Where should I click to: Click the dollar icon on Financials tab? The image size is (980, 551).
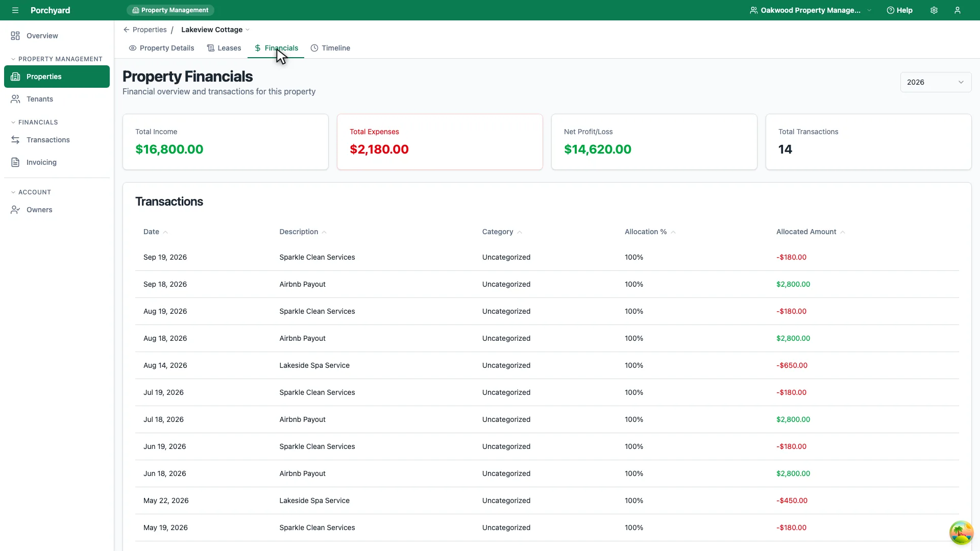click(x=258, y=48)
